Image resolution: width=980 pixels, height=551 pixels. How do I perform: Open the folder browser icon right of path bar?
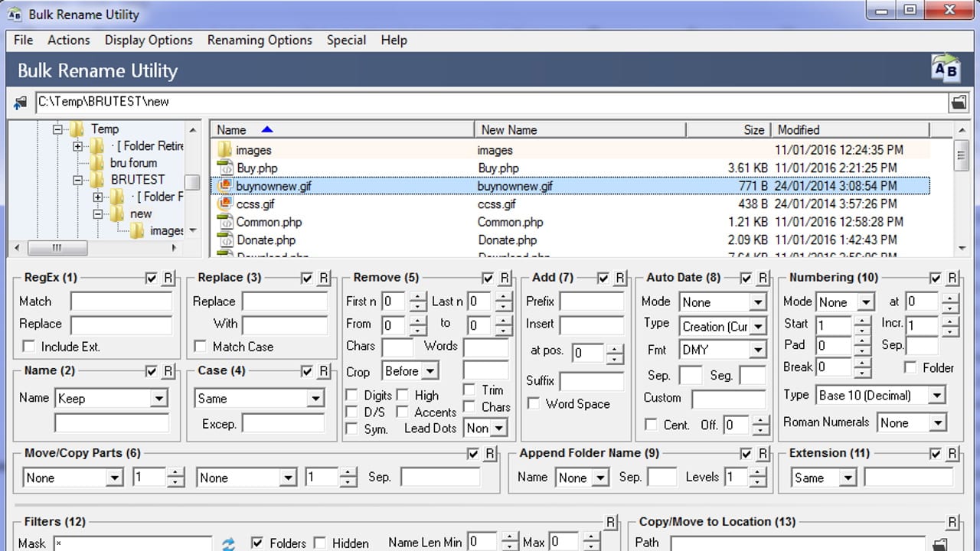click(x=959, y=101)
